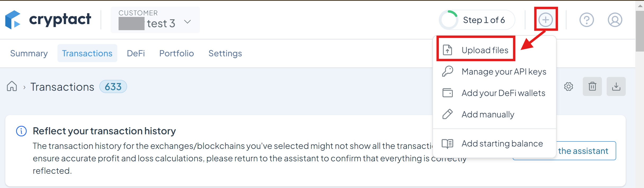Select Upload files from the menu
644x188 pixels.
(x=476, y=50)
